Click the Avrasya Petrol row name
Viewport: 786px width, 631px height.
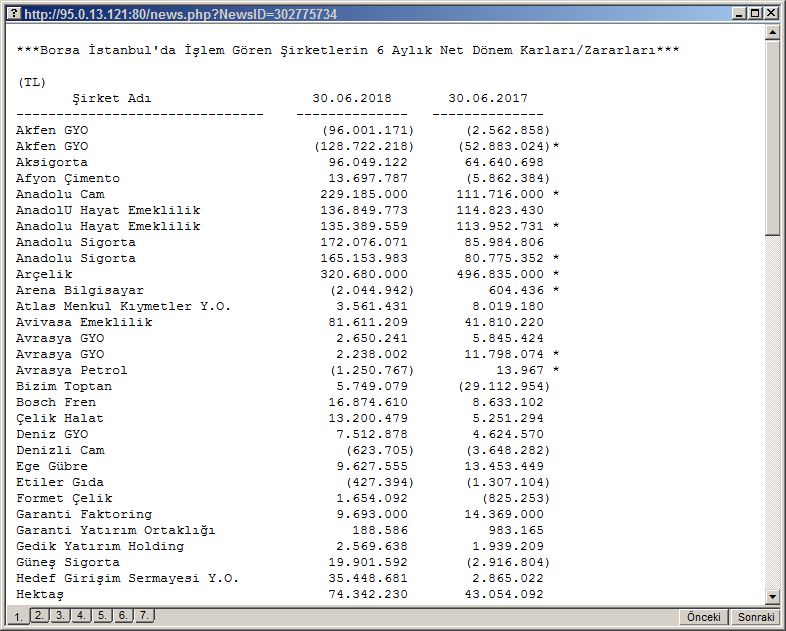(x=72, y=370)
